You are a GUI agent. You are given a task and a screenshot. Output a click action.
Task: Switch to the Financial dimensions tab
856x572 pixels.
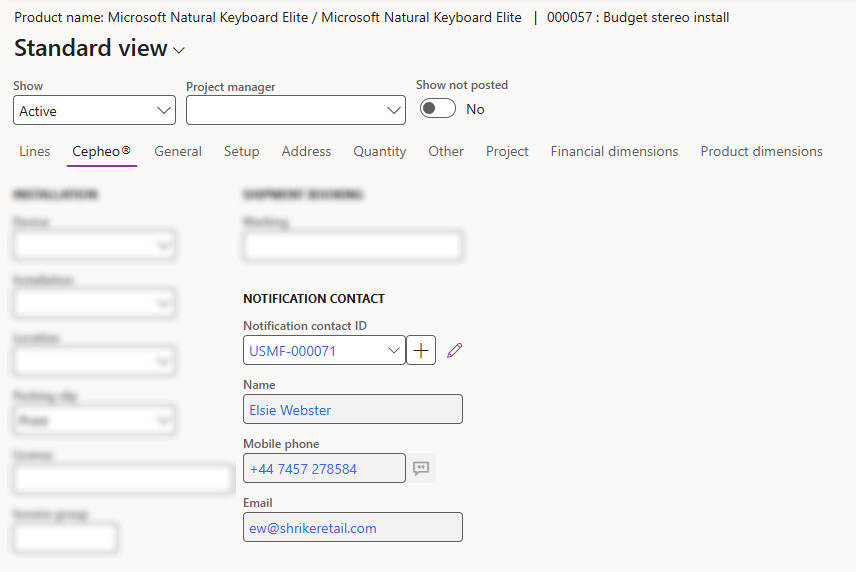pyautogui.click(x=614, y=152)
